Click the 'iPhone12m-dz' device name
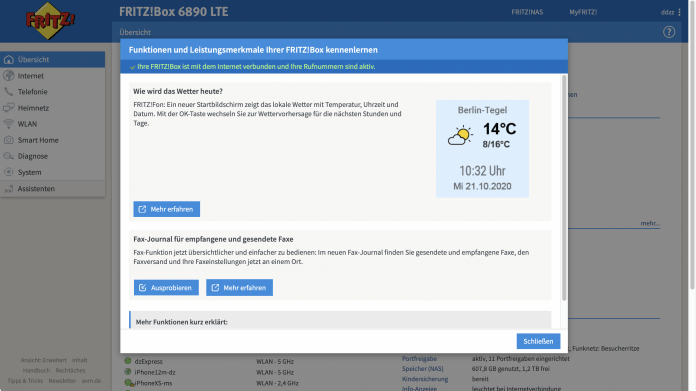The height and width of the screenshot is (391, 696). click(x=154, y=372)
